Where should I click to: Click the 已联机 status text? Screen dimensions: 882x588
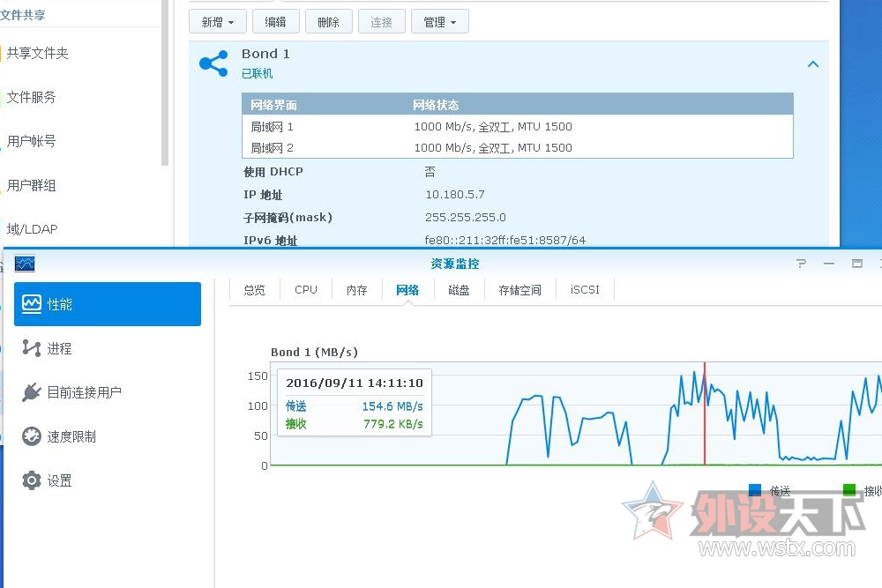tap(257, 73)
